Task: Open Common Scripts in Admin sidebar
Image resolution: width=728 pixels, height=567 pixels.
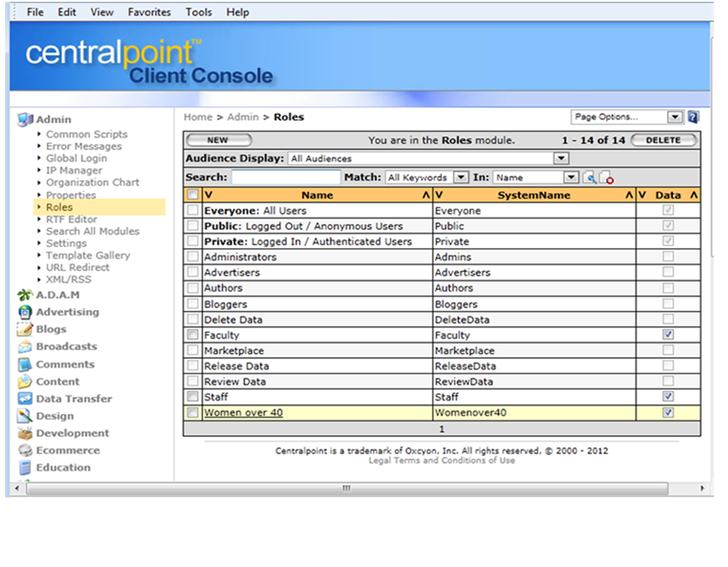Action: [87, 134]
